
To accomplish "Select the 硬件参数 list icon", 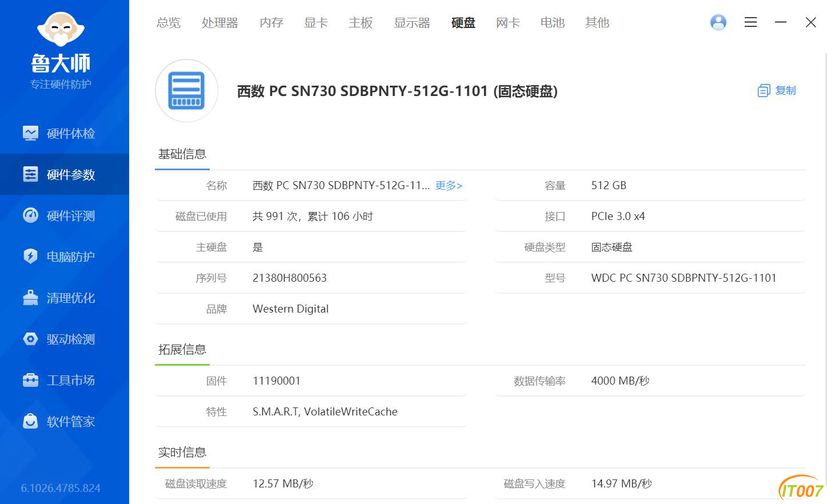I will click(x=30, y=174).
